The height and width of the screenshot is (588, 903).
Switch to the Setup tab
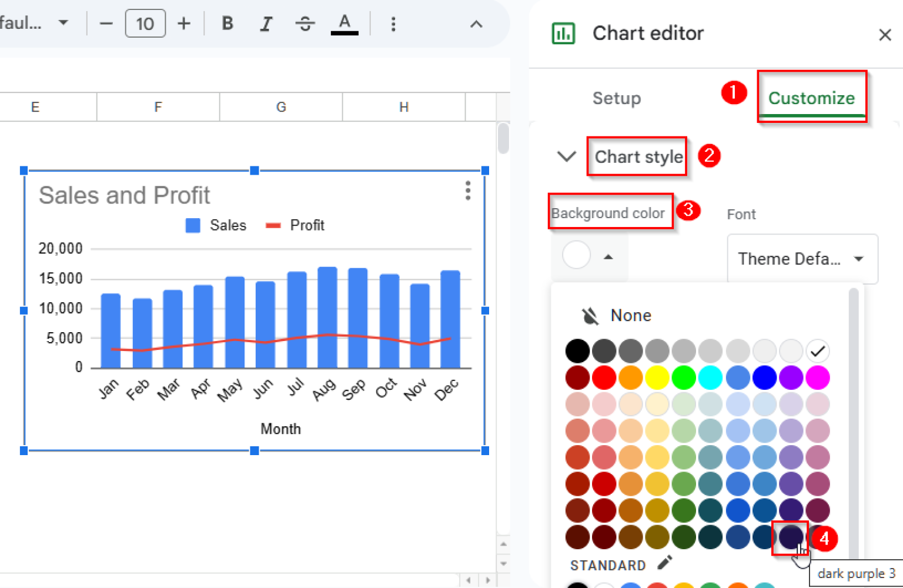[x=617, y=98]
